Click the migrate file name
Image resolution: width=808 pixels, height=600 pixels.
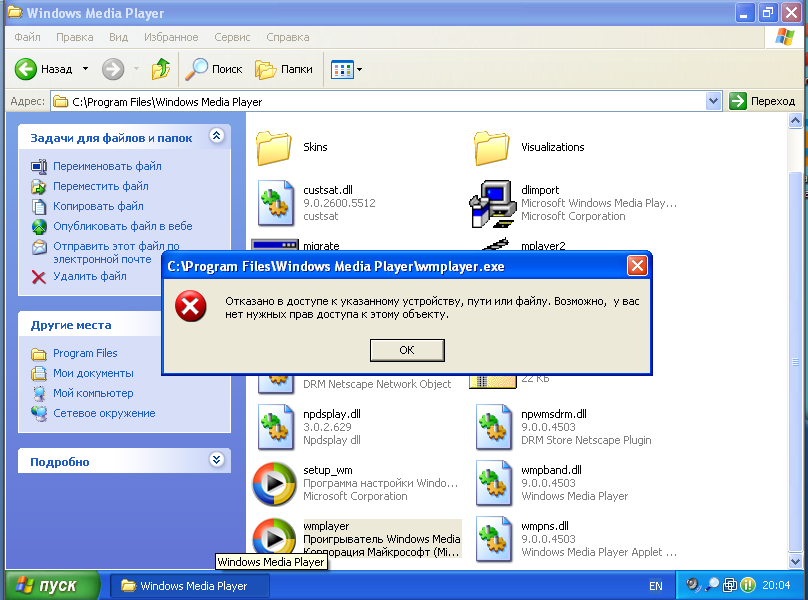[321, 246]
